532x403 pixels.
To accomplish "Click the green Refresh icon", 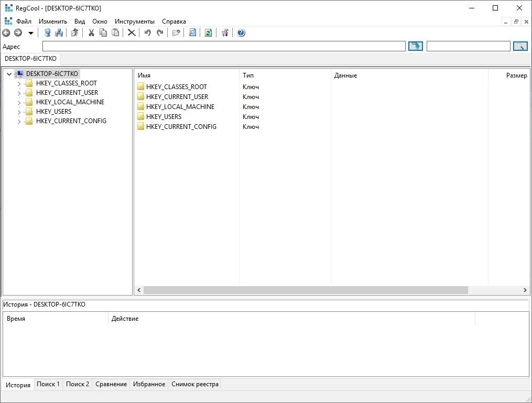I will coord(208,33).
